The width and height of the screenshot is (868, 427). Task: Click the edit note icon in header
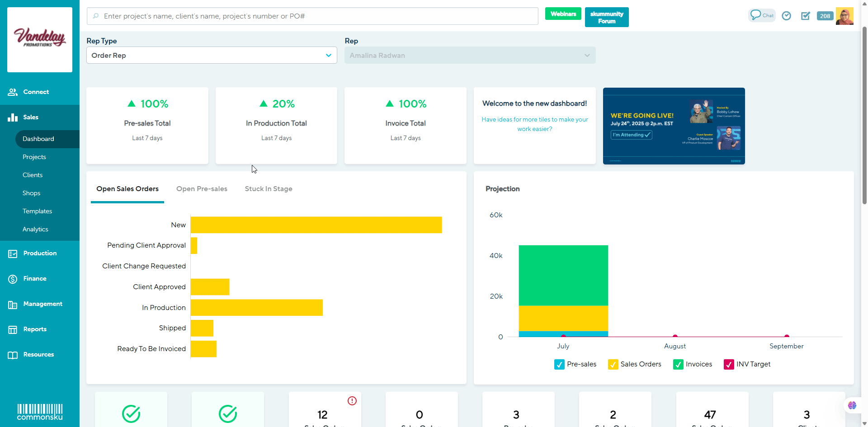click(x=805, y=16)
